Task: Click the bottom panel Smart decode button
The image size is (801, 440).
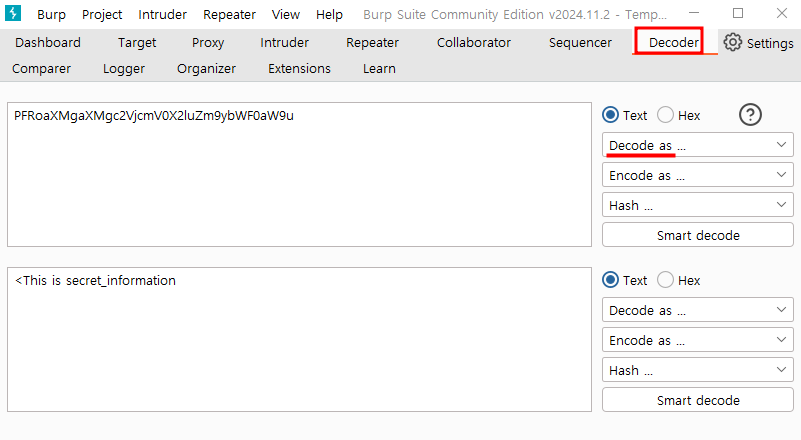Action: click(698, 400)
